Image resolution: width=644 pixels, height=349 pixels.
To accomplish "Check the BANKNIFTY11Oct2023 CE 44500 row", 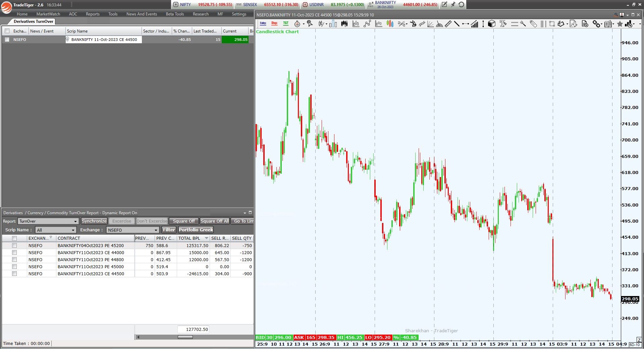I will coord(14,274).
